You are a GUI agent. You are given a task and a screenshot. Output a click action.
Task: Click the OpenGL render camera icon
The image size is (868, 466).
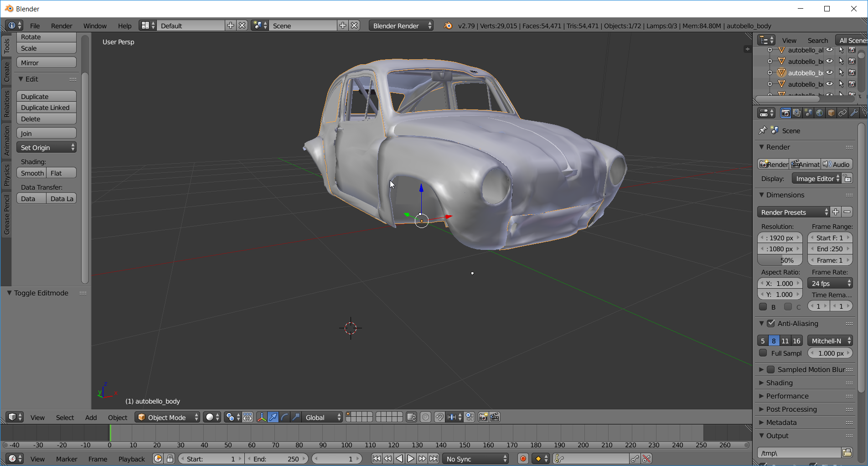[483, 417]
